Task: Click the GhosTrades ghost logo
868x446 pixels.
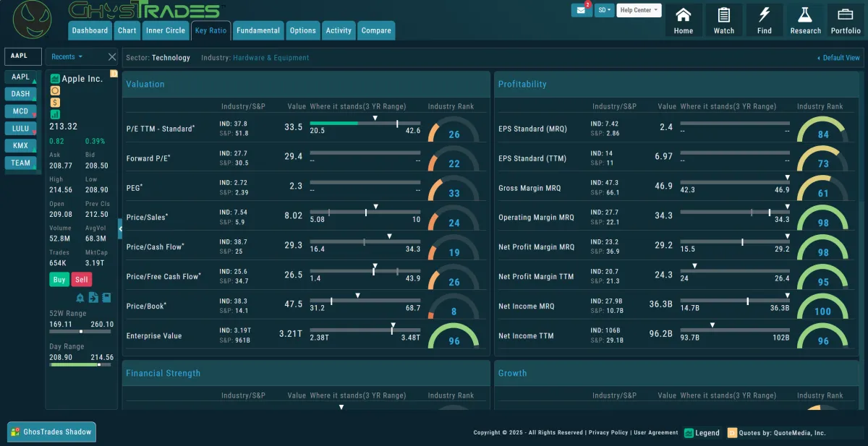Action: [x=33, y=21]
